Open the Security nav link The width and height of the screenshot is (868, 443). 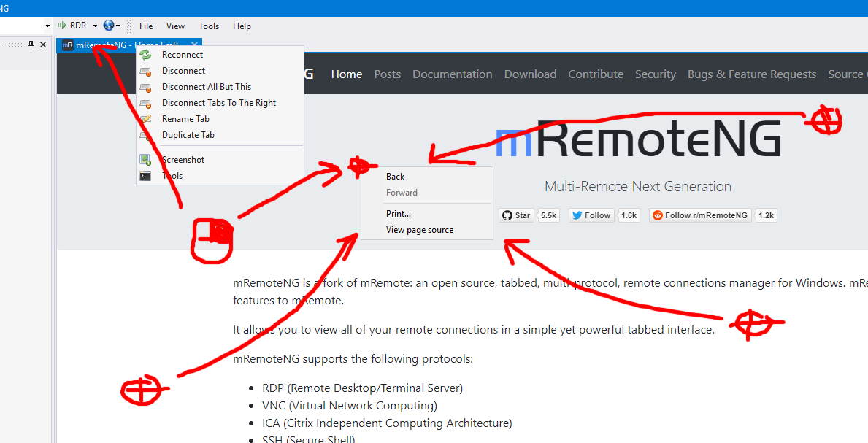(656, 74)
